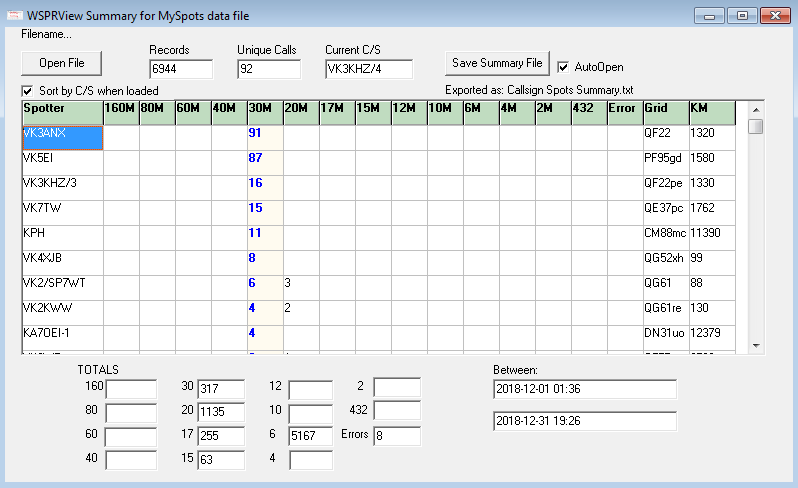Image resolution: width=798 pixels, height=488 pixels.
Task: Click the Between start date field
Action: tap(584, 388)
